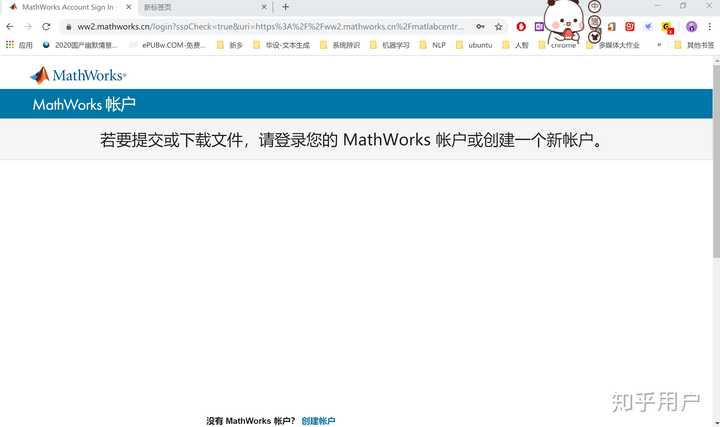Go back to the previous page
This screenshot has height=427, width=720.
[10, 27]
